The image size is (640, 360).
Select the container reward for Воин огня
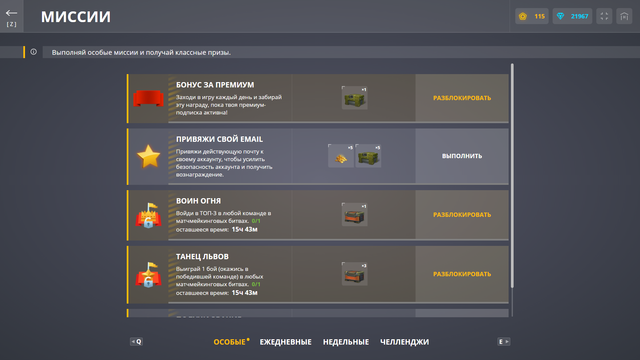coord(354,215)
